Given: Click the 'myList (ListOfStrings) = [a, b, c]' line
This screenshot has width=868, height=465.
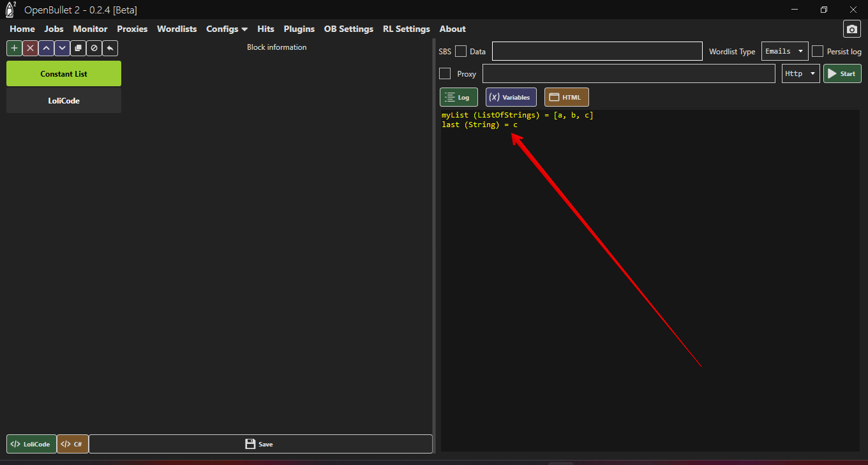Looking at the screenshot, I should pyautogui.click(x=518, y=116).
